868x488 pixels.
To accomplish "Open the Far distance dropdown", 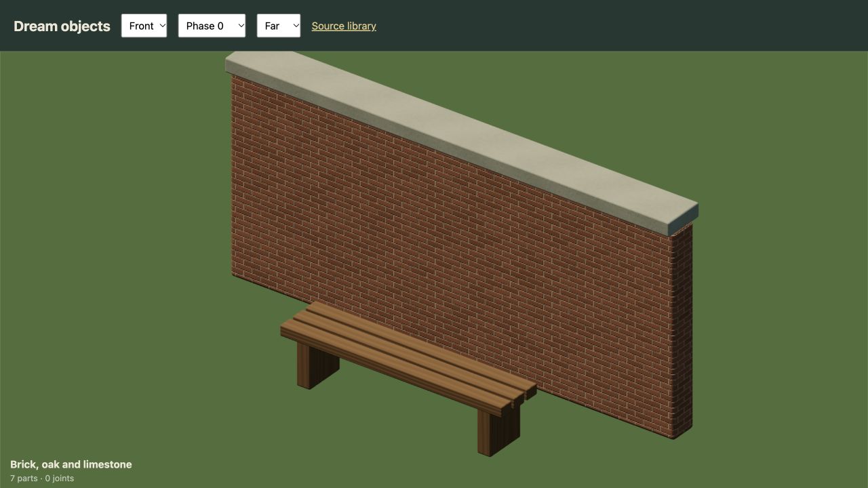I will tap(279, 26).
